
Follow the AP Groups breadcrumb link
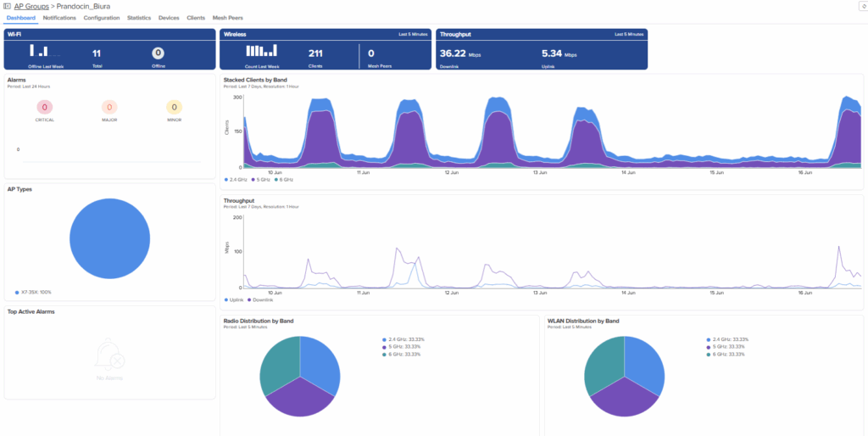tap(32, 6)
